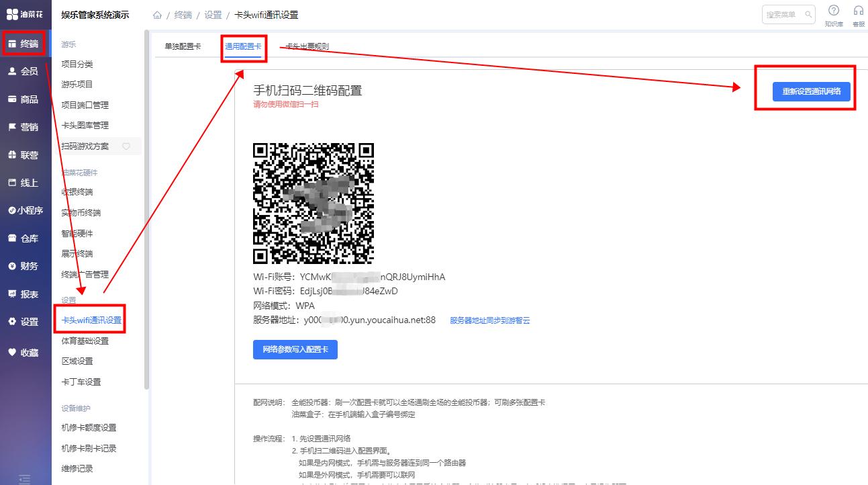Click the 网络参数写入配置卡 button
Viewport: 868px width, 485px height.
295,350
